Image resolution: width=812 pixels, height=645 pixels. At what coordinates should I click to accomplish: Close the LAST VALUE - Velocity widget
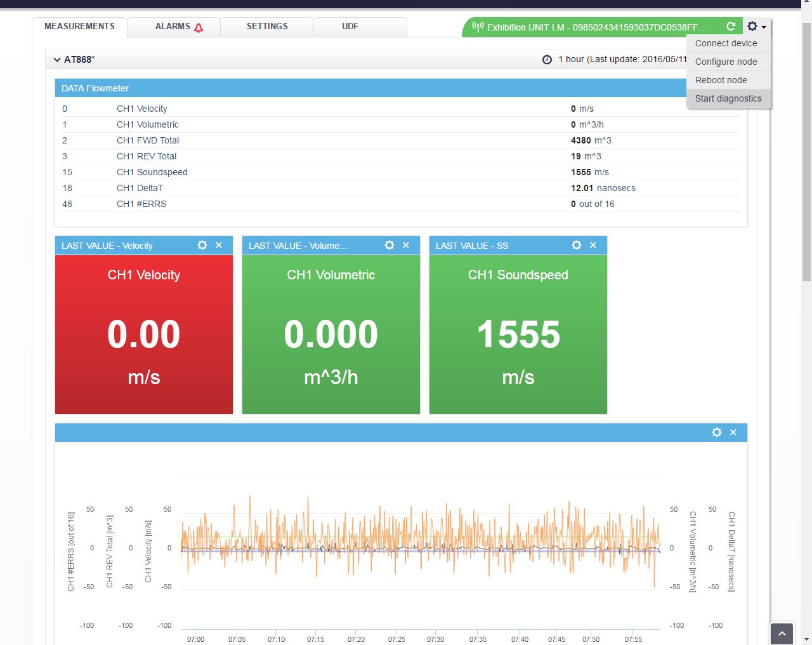point(219,245)
